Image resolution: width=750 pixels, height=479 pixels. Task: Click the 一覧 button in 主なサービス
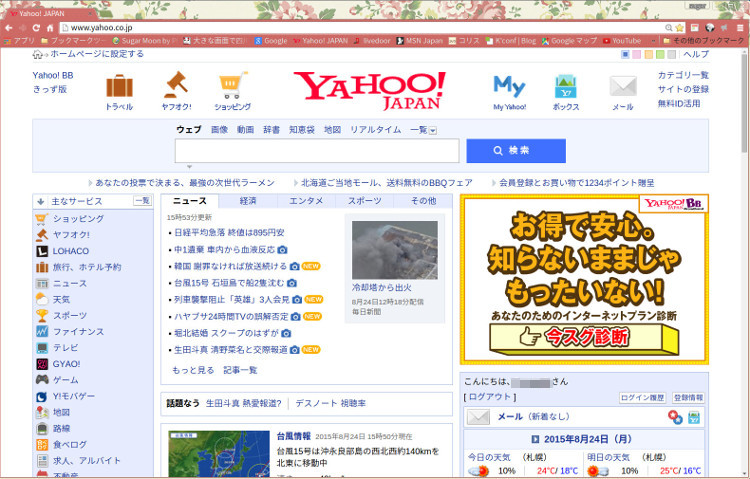(x=143, y=201)
